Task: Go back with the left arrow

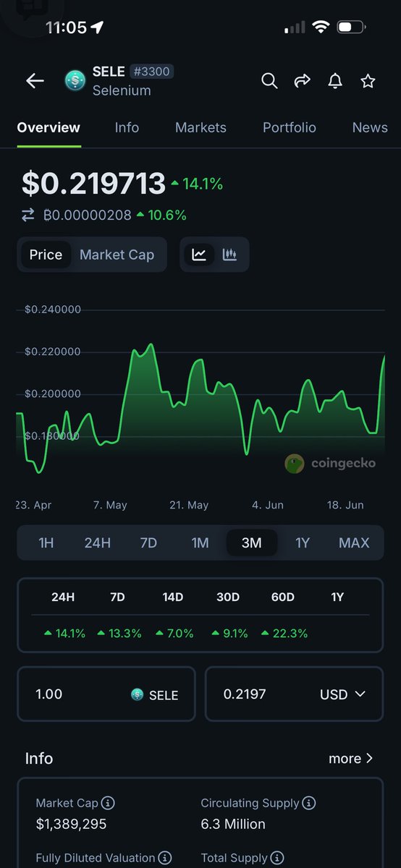Action: pos(35,81)
